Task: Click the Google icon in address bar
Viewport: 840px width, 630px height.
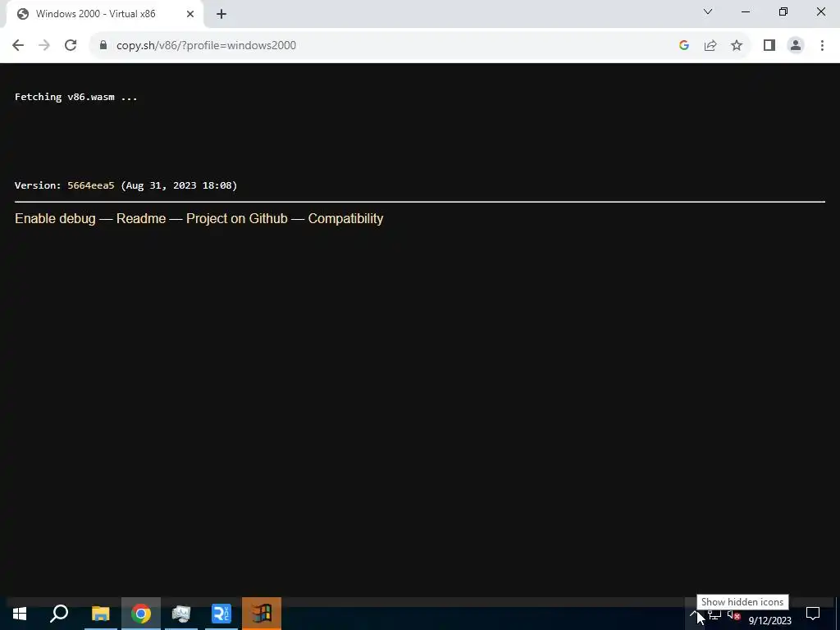Action: [683, 46]
